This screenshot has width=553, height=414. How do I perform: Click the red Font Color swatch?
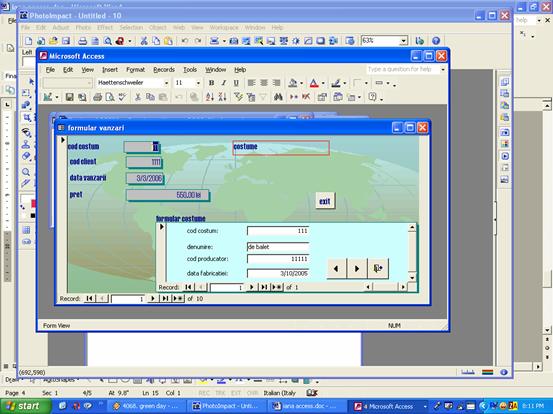314,83
